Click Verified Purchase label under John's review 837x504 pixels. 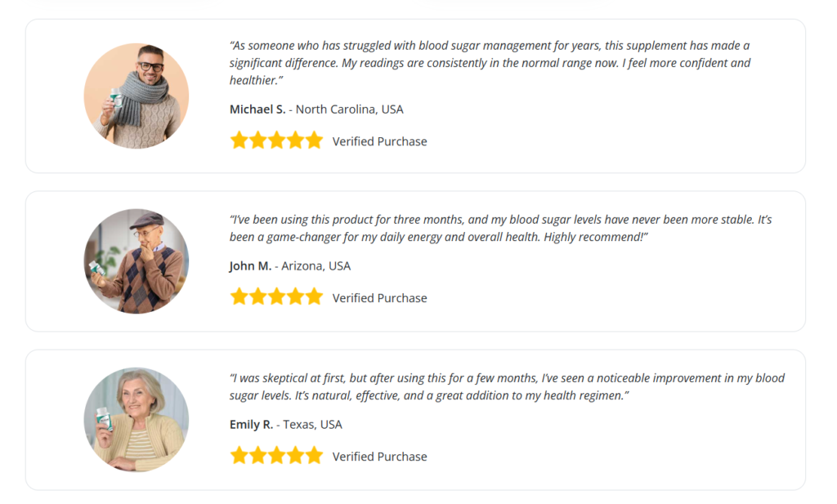[379, 298]
